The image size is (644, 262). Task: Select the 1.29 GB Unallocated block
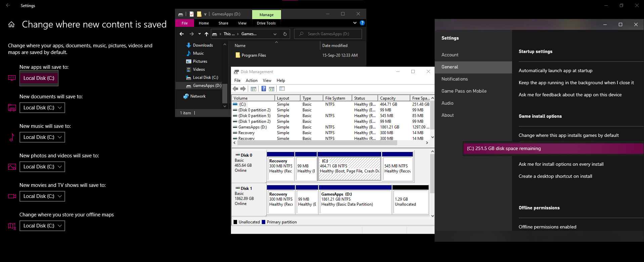(411, 199)
